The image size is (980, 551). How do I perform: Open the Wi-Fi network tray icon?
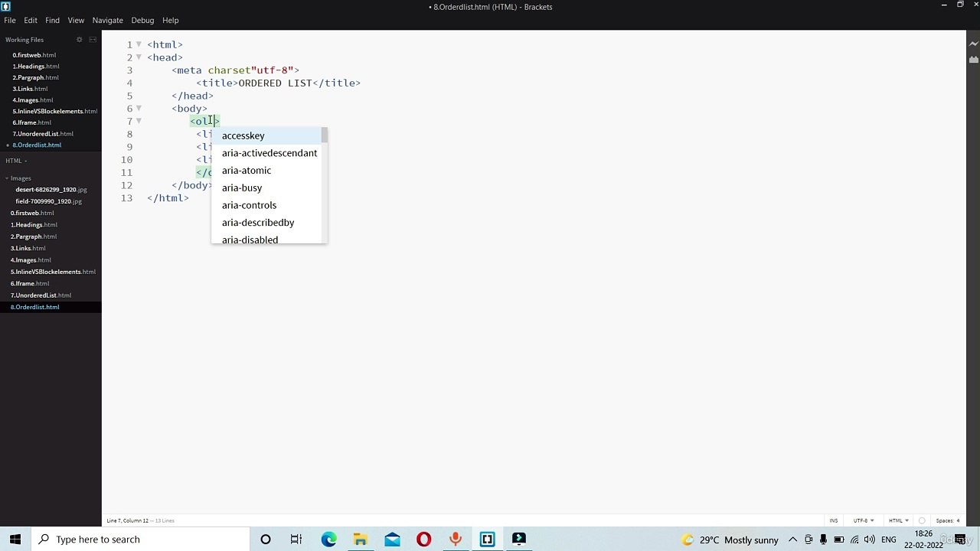point(854,540)
